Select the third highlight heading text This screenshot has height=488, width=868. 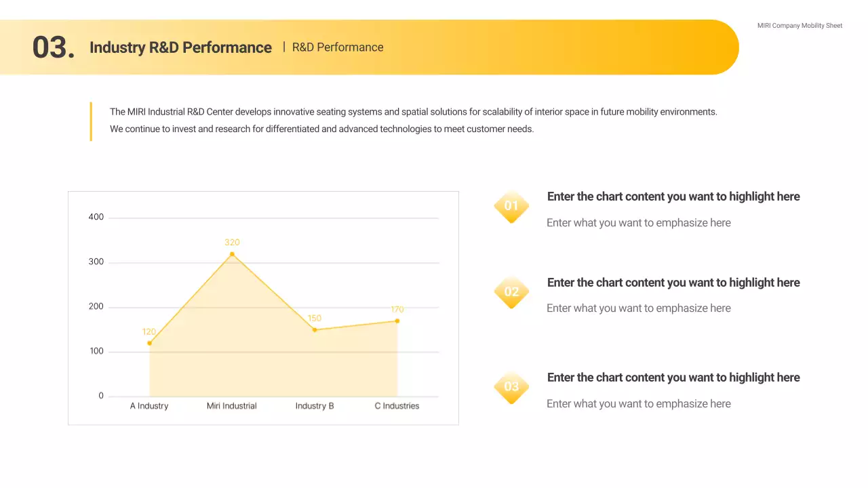673,378
